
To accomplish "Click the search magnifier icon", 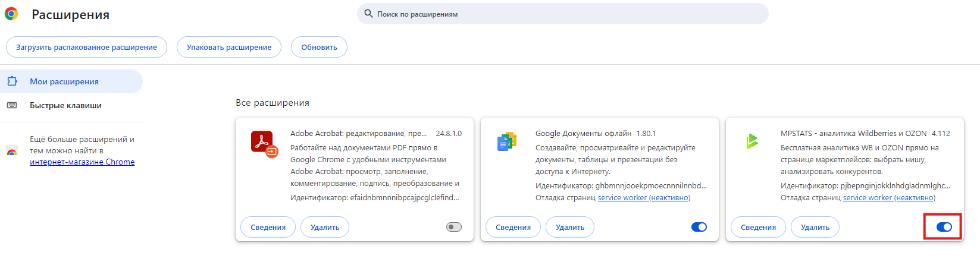I will [x=368, y=14].
